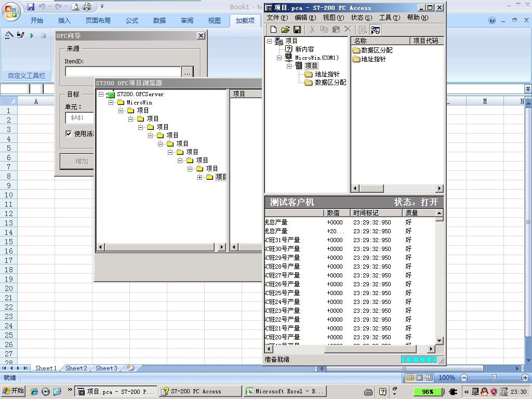
Task: Click the Excel zoom slider handle
Action: [494, 378]
